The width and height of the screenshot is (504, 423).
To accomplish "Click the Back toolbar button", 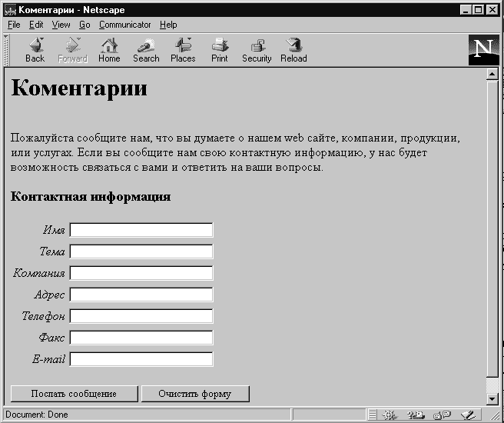I will [35, 50].
